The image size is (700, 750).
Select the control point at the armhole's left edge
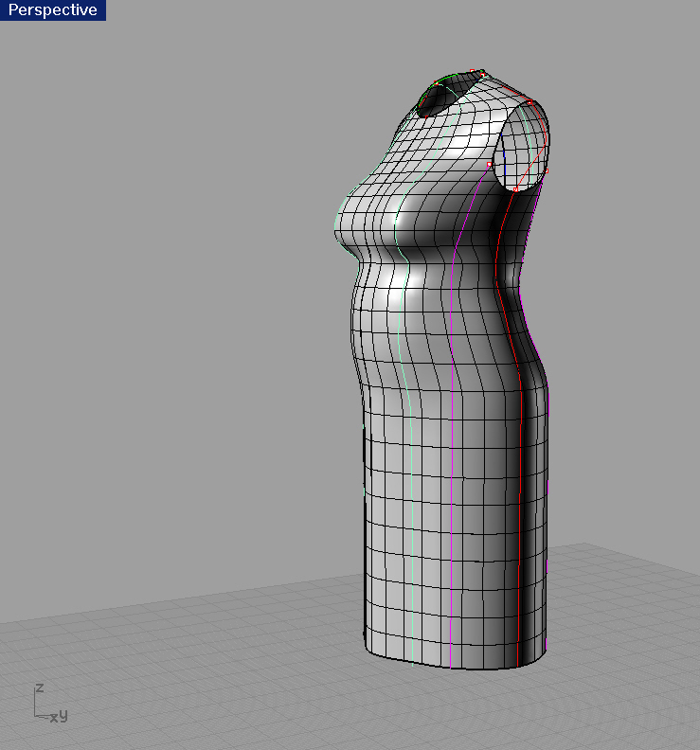point(489,165)
